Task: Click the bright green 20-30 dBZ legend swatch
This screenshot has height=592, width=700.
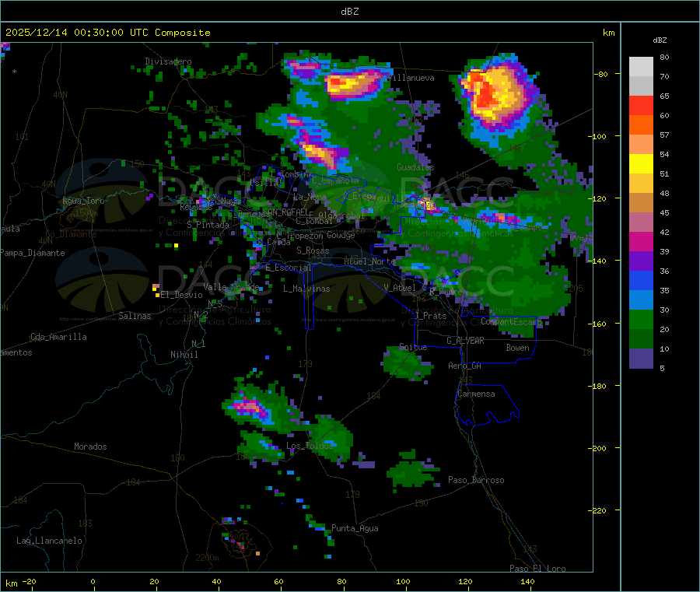Action: (641, 319)
